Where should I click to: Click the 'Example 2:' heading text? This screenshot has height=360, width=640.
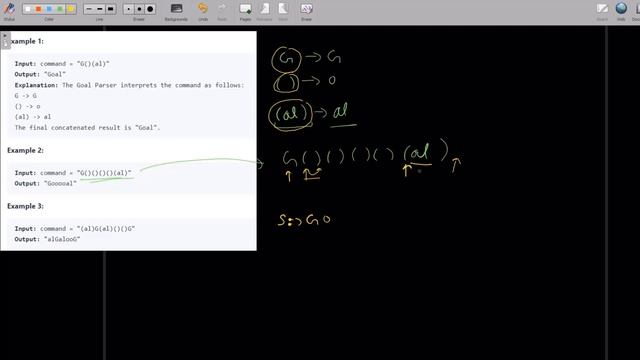click(x=25, y=150)
